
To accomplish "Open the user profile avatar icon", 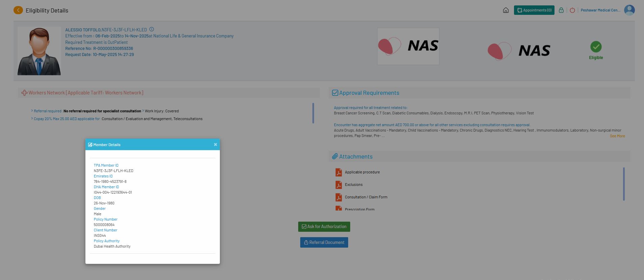I will click(629, 10).
